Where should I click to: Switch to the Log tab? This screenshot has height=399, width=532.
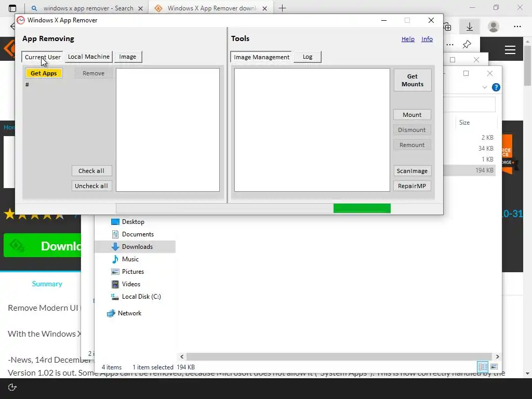coord(308,57)
